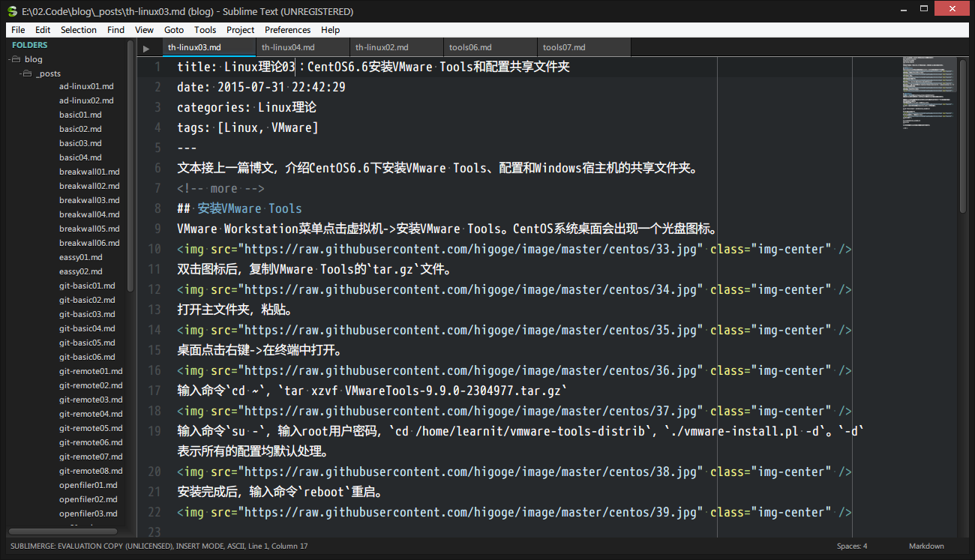Open the Find menu

click(116, 30)
